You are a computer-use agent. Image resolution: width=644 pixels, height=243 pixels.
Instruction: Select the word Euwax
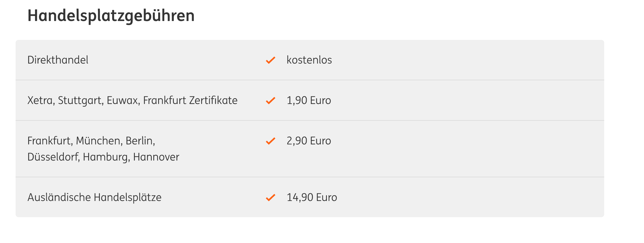[123, 100]
